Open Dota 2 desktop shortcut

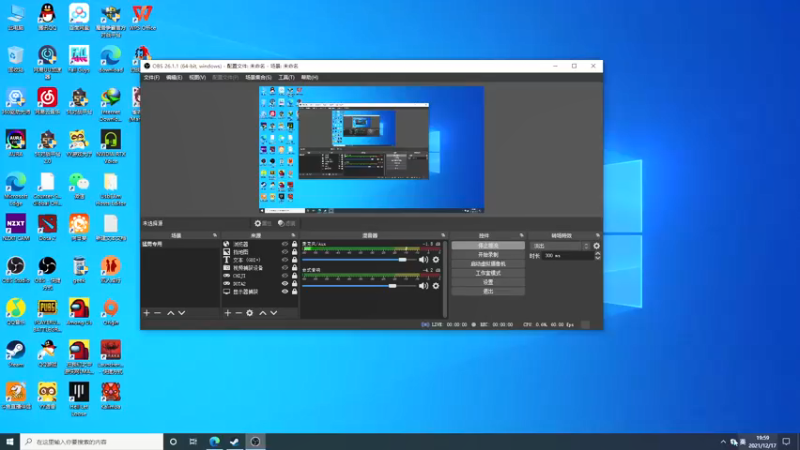point(47,228)
